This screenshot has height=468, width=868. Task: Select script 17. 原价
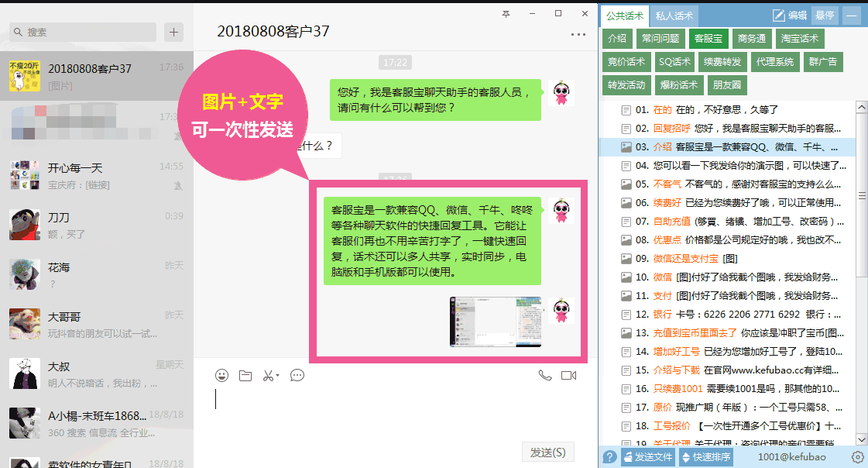(727, 408)
